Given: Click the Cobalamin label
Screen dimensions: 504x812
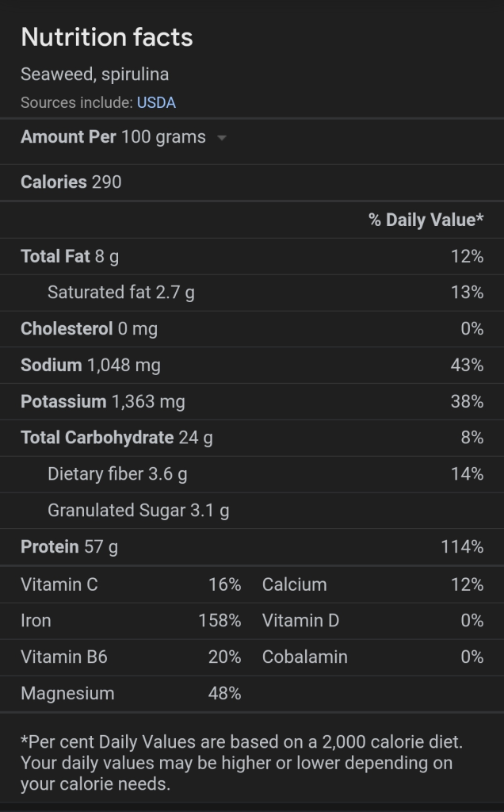Looking at the screenshot, I should [304, 657].
